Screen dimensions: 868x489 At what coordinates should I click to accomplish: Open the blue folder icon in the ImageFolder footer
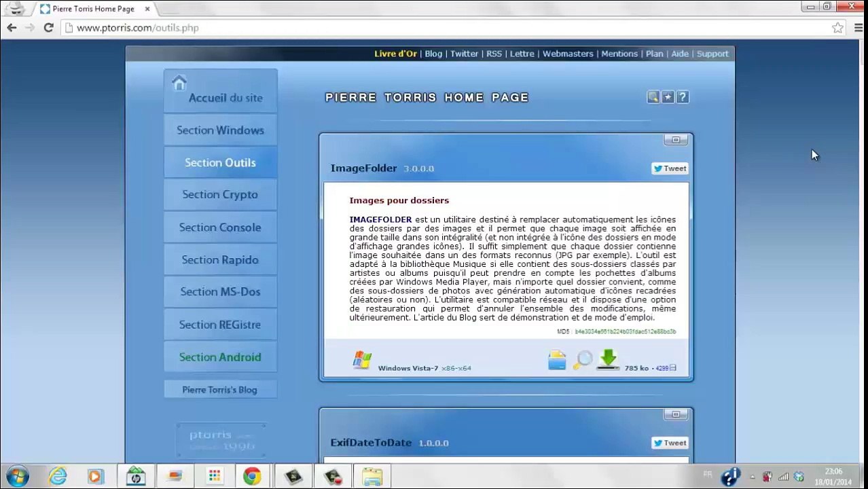557,360
